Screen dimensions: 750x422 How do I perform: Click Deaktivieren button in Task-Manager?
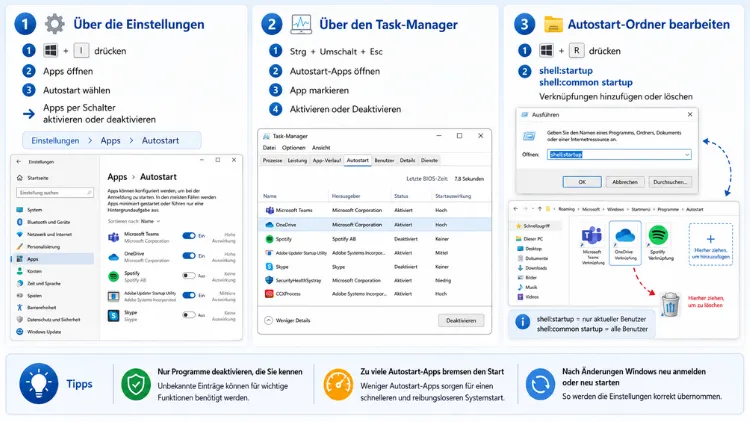(x=461, y=321)
